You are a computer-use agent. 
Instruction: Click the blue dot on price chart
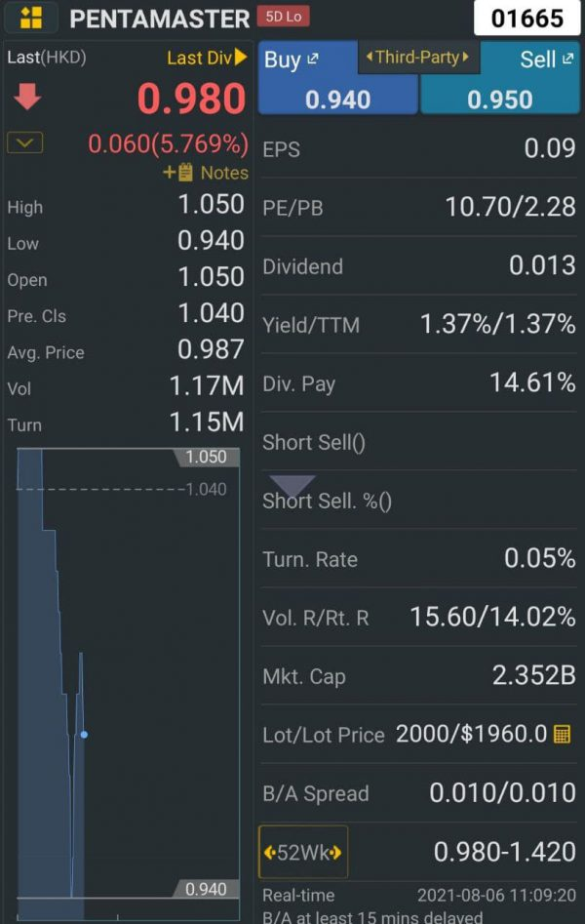click(x=84, y=735)
